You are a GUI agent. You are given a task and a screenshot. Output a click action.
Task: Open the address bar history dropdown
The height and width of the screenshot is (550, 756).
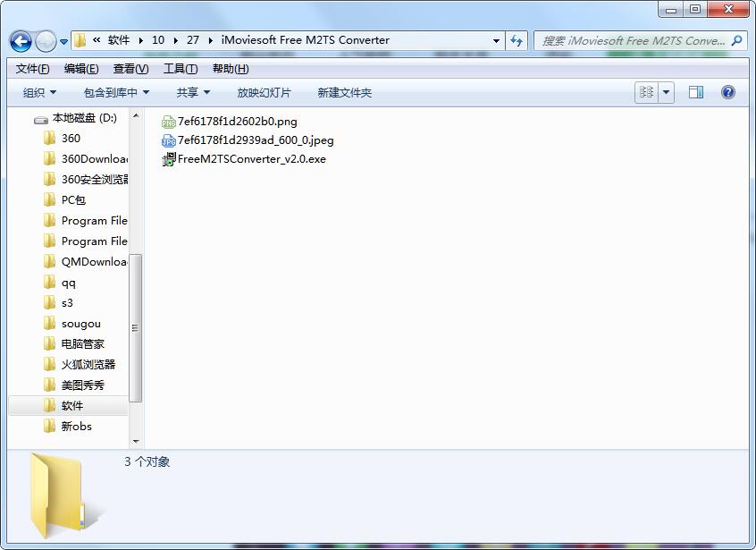click(496, 41)
